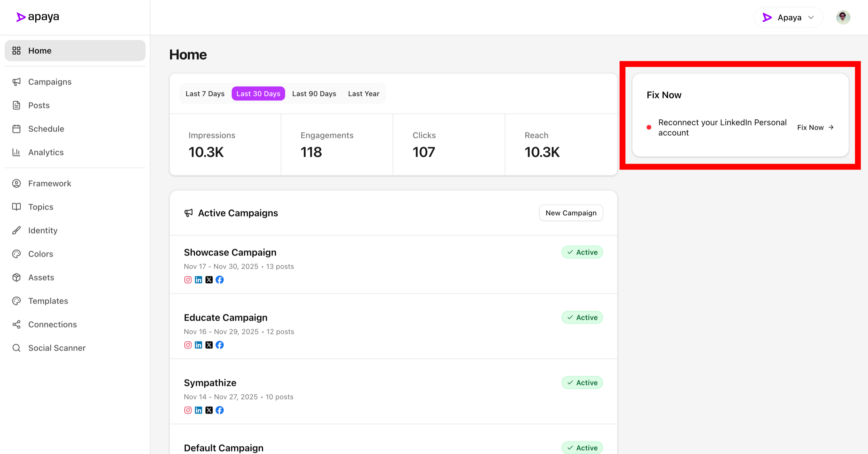The image size is (868, 454).
Task: Open Social Scanner via the magnifier icon
Action: pyautogui.click(x=17, y=347)
